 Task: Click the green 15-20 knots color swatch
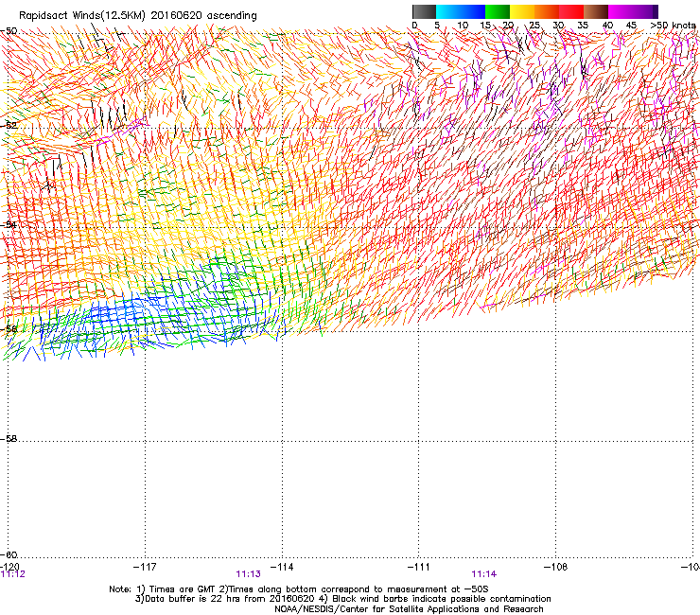(498, 11)
